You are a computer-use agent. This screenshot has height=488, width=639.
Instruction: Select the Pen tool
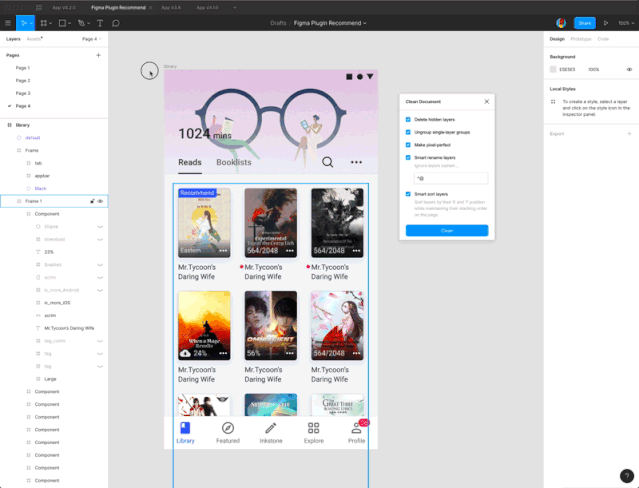[x=81, y=23]
